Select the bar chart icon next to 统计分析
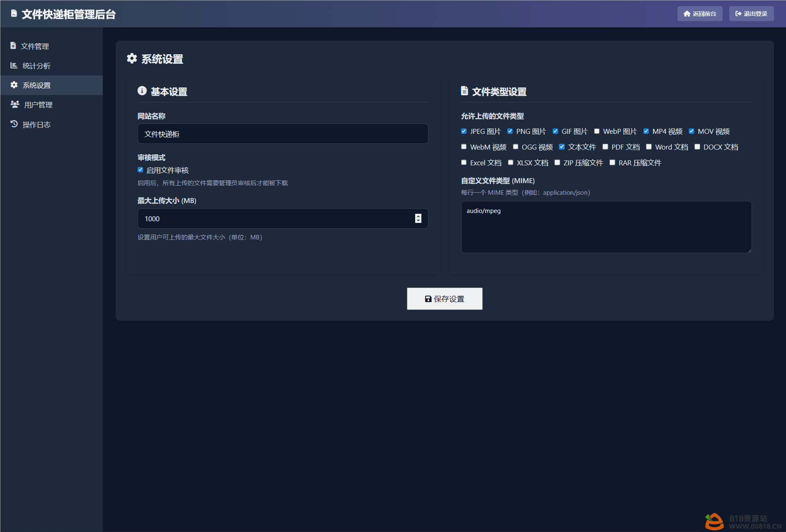The width and height of the screenshot is (786, 532). tap(14, 65)
